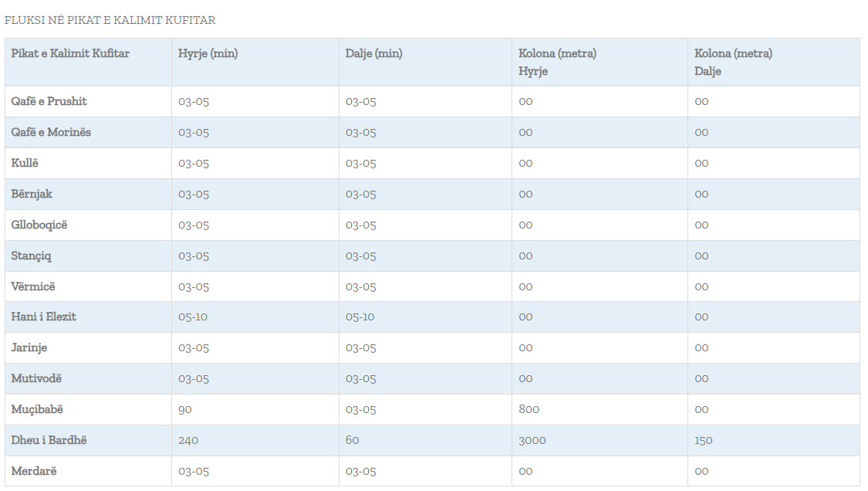Image resolution: width=868 pixels, height=491 pixels.
Task: Click Dheu i Bardhë entry time 240
Action: point(188,441)
